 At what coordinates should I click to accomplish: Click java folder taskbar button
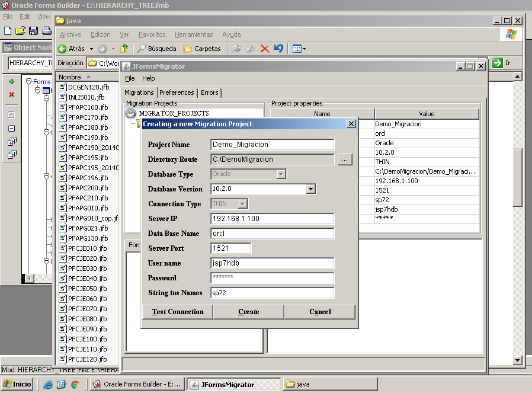(331, 384)
